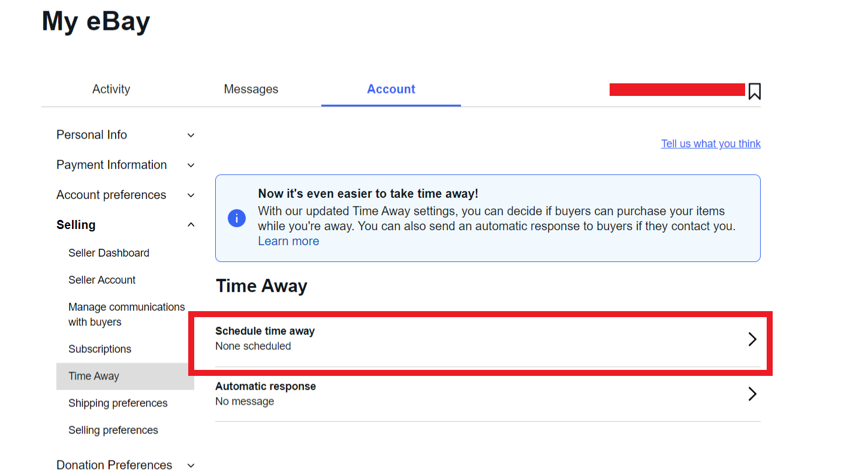Screen dimensions: 868x476
Task: Click the banner title about taking time away
Action: tap(368, 194)
